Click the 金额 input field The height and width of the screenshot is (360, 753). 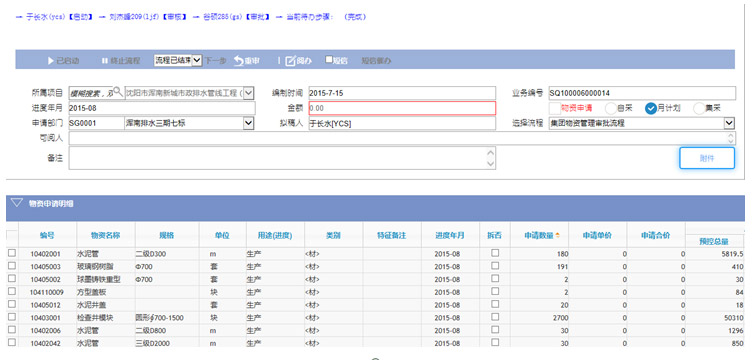click(x=402, y=108)
